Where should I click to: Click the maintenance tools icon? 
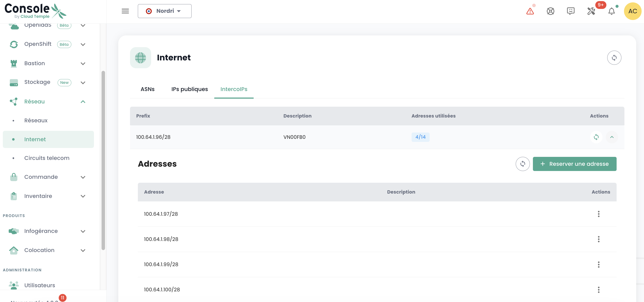click(591, 11)
